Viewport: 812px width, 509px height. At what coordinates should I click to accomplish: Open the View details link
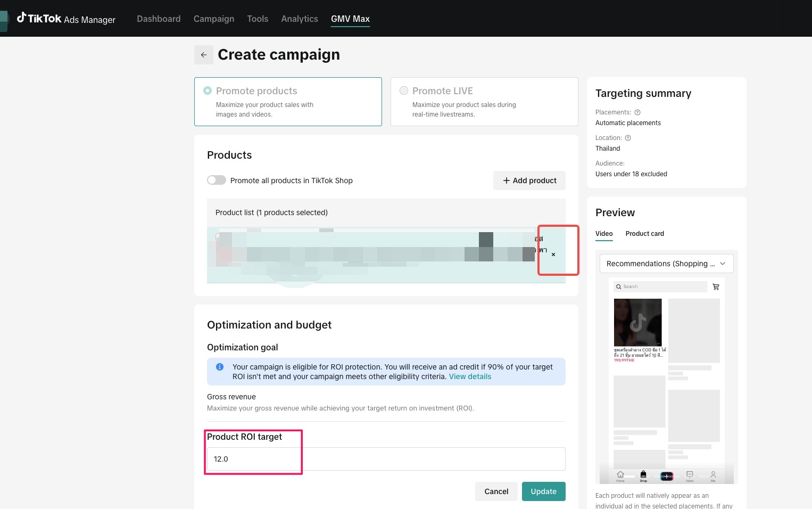tap(470, 376)
